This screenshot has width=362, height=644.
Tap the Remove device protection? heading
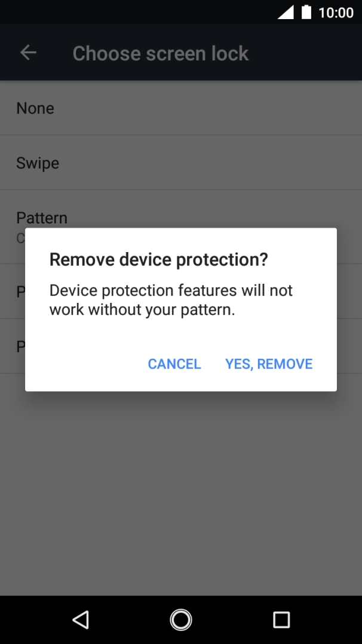click(x=159, y=259)
